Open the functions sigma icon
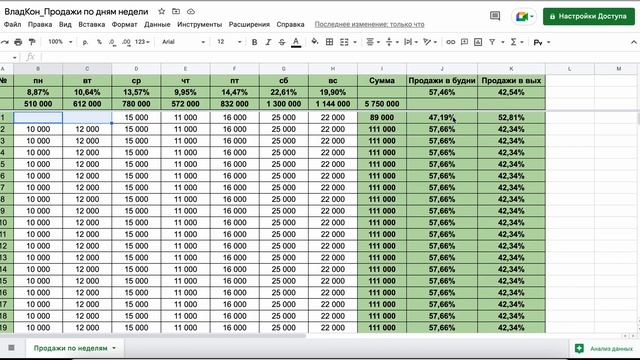640x360 pixels. (513, 42)
